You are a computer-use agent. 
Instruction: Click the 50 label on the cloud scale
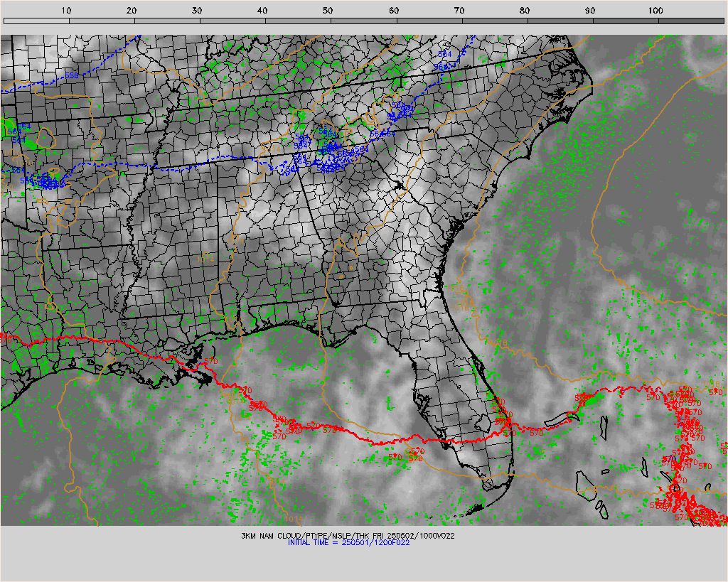pos(328,10)
